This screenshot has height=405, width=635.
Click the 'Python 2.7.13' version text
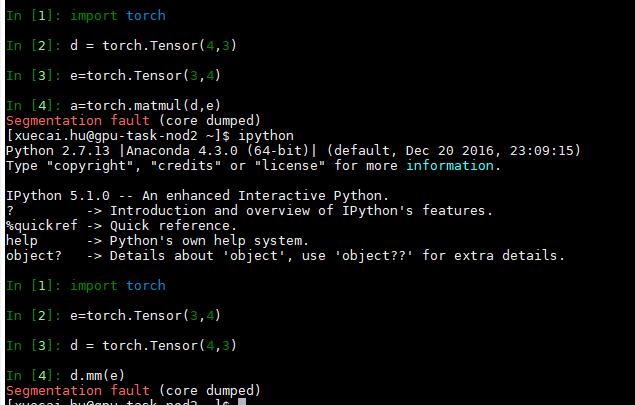tap(58, 151)
